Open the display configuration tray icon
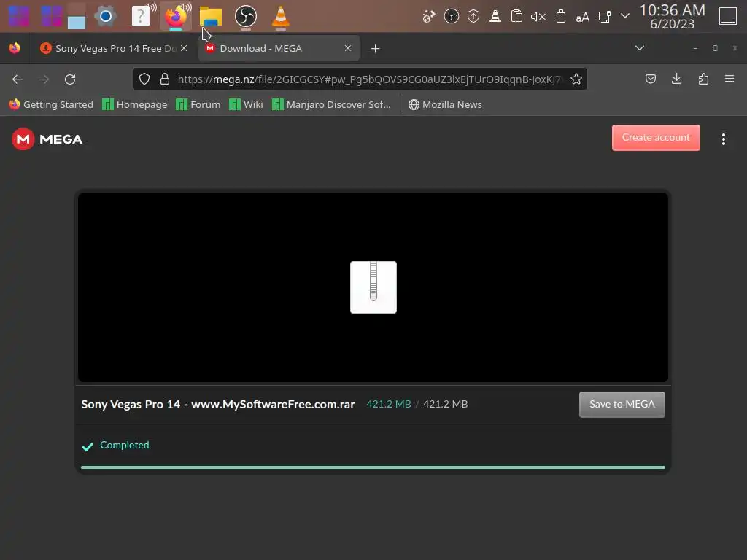This screenshot has height=560, width=747. (x=605, y=17)
